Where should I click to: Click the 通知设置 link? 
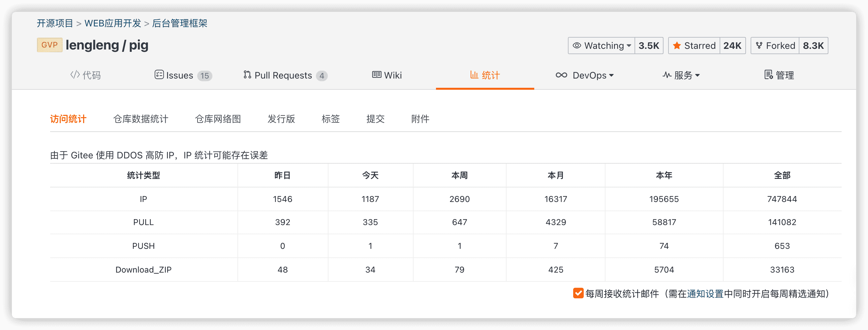click(705, 294)
